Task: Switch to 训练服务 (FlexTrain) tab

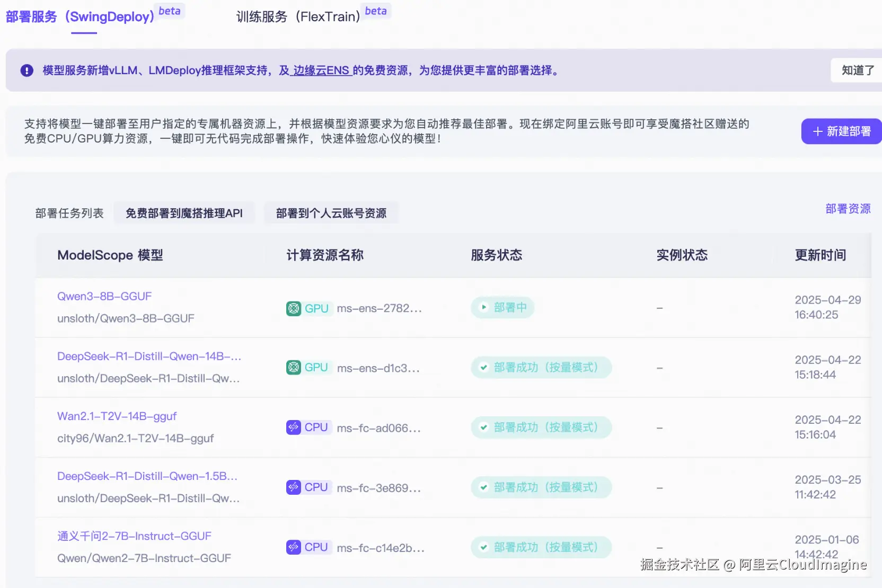Action: coord(298,16)
